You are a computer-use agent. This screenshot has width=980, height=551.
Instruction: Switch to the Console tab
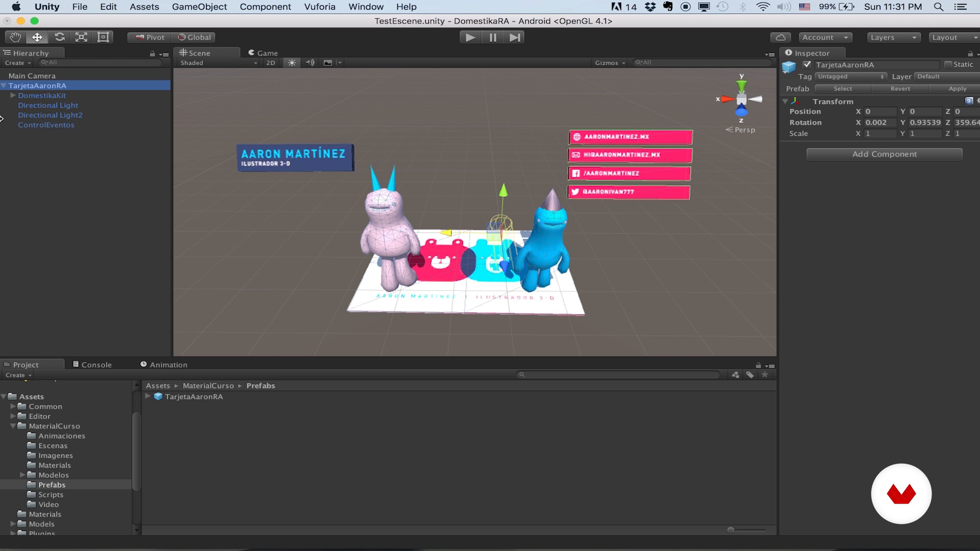(92, 365)
